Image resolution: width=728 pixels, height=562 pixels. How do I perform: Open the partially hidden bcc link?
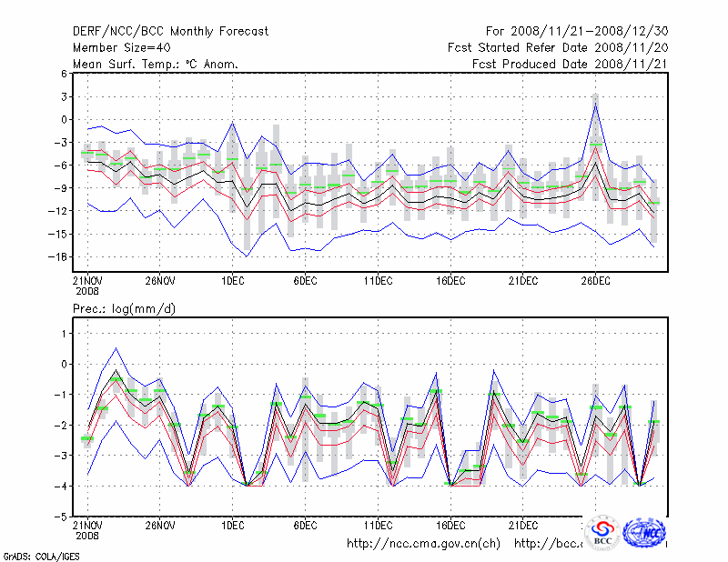pos(548,544)
